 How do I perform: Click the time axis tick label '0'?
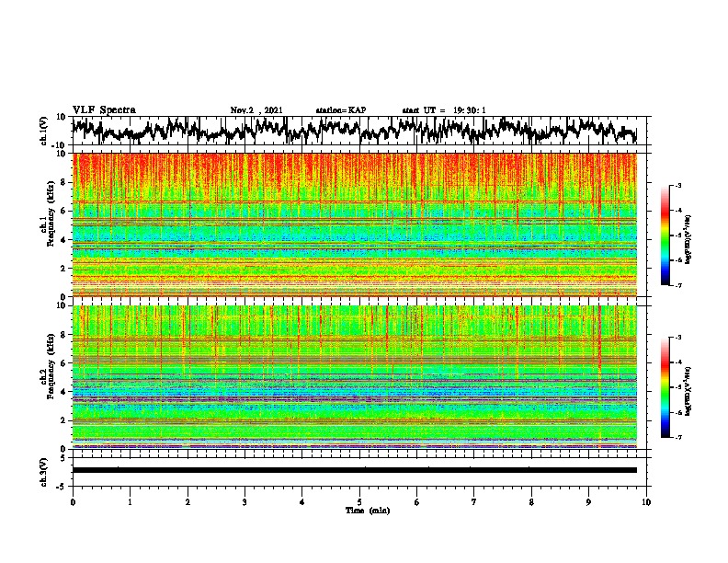pos(73,502)
